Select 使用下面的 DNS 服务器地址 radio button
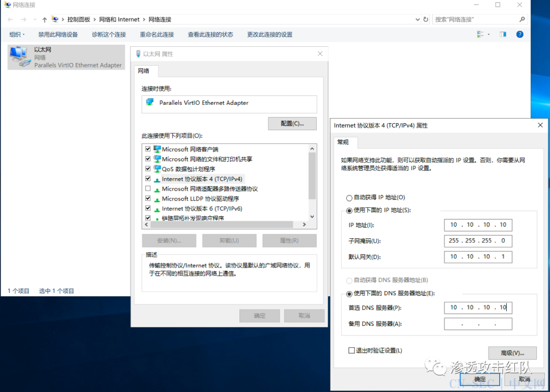 click(x=349, y=293)
